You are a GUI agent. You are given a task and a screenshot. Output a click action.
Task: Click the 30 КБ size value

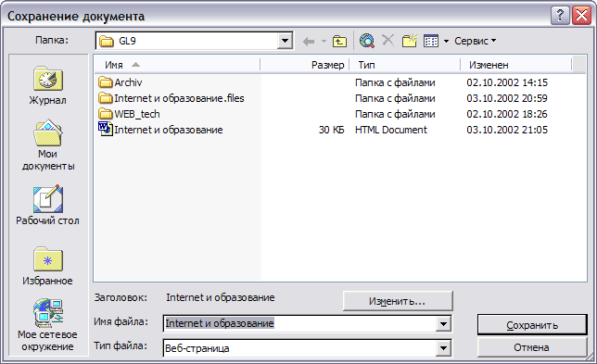click(331, 130)
